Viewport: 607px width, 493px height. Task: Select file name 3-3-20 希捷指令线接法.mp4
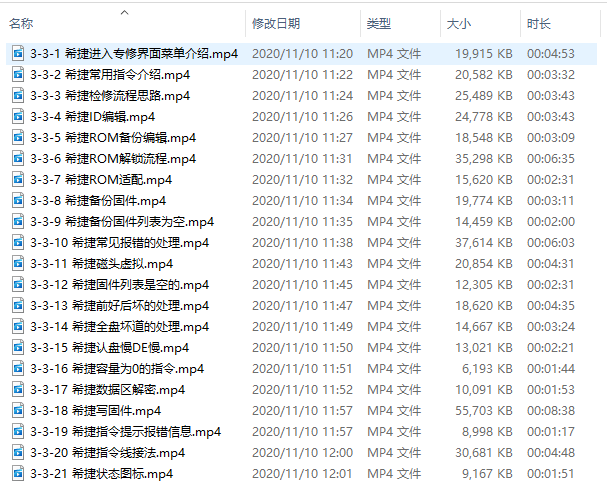108,452
